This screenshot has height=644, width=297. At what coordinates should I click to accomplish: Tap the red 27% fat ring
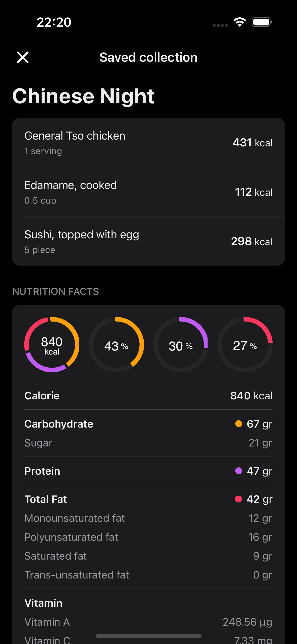[245, 345]
